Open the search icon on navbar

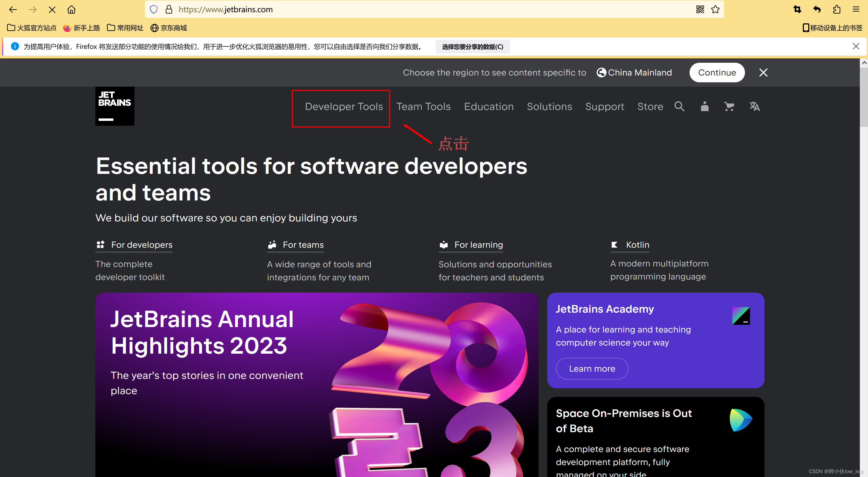pos(679,106)
